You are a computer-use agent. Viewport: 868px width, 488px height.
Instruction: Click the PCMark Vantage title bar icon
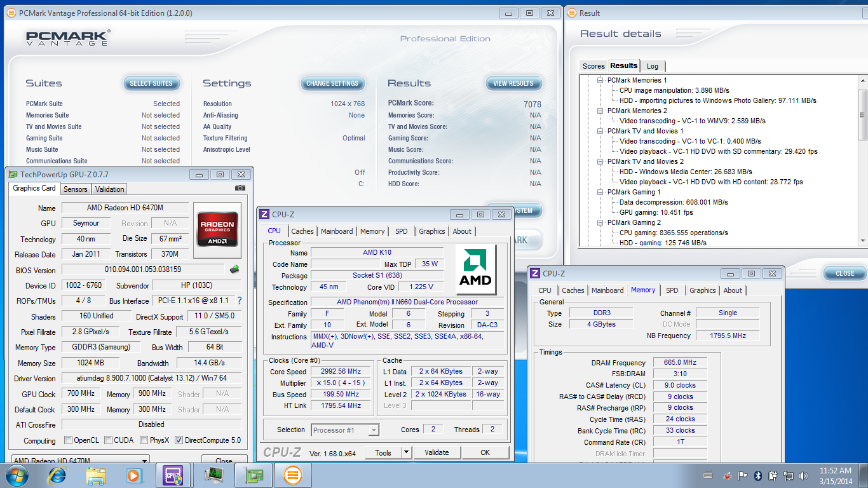(x=11, y=13)
